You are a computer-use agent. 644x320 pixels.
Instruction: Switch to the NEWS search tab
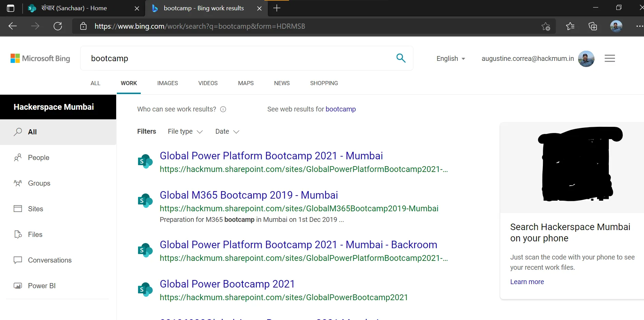point(282,83)
